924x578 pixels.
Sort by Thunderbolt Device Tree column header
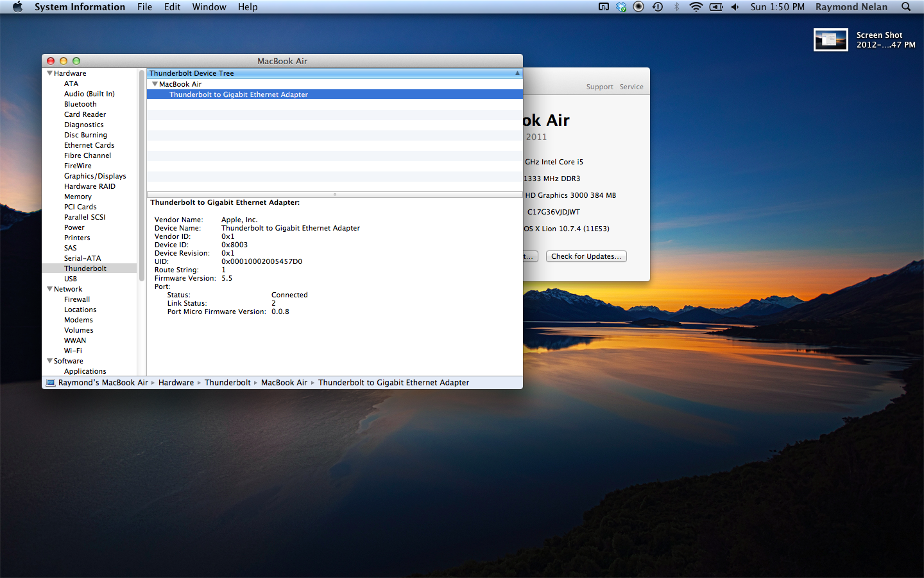(x=334, y=73)
